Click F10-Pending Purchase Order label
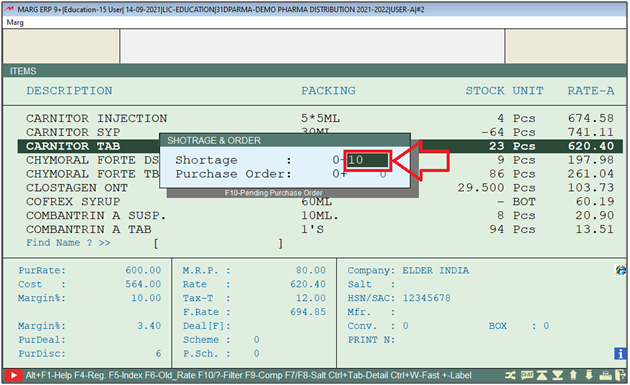 pos(274,193)
